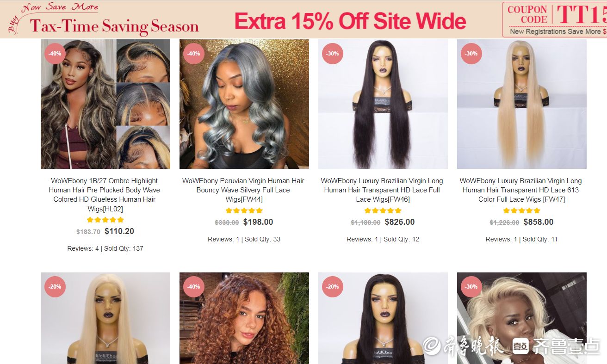Click the -30% badge on 613 blonde FW47 wig

coord(471,54)
